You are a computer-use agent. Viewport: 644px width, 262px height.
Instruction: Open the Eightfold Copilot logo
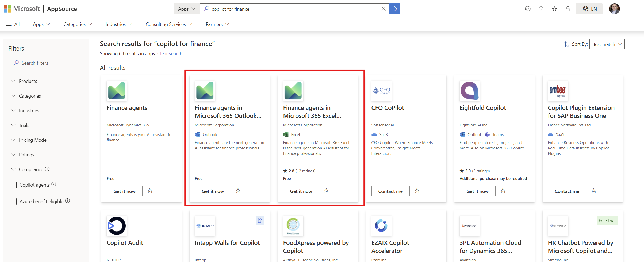pyautogui.click(x=470, y=91)
